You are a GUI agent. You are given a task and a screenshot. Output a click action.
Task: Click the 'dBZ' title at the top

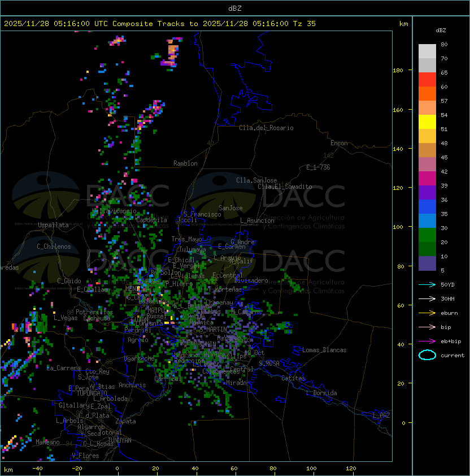click(x=235, y=8)
